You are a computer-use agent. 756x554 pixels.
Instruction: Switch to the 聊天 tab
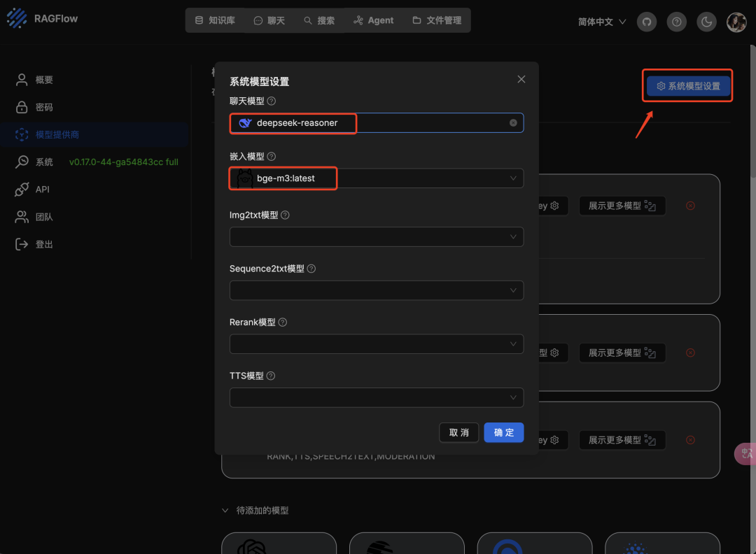point(269,20)
